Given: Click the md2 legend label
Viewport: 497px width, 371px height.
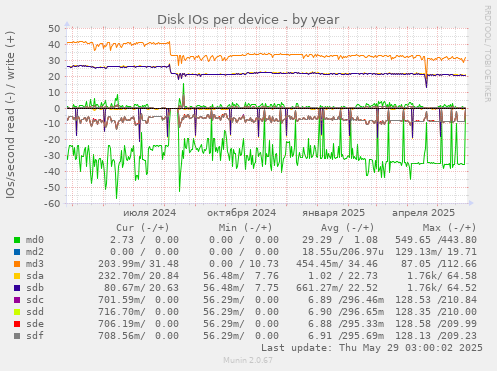Looking at the screenshot, I should (x=35, y=252).
